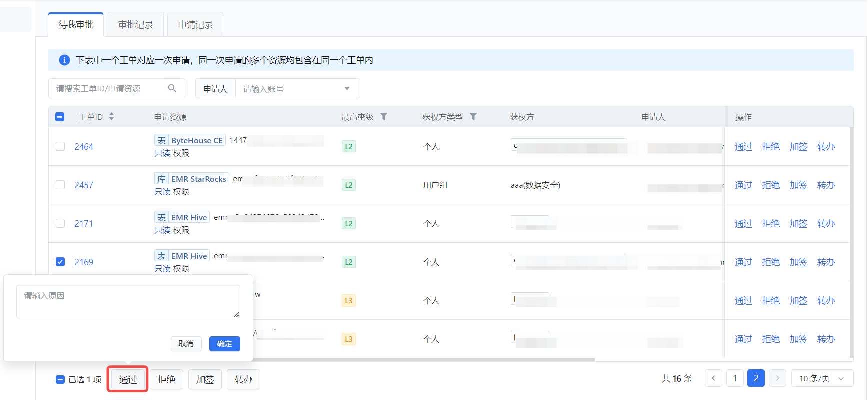Check the box for order 2457

[60, 185]
